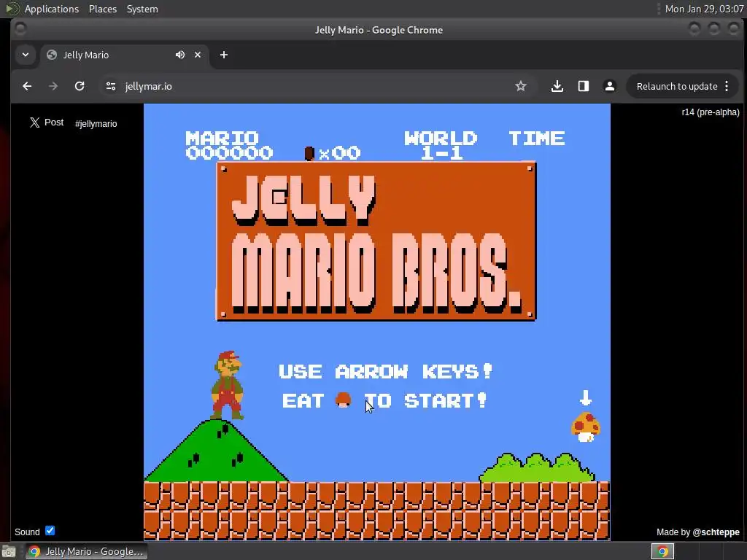The image size is (747, 560).
Task: Open the Chrome downloads icon
Action: point(557,86)
